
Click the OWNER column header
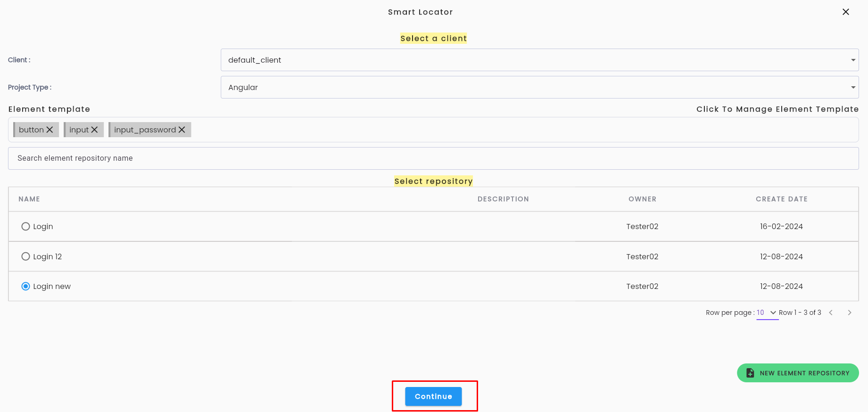tap(642, 199)
